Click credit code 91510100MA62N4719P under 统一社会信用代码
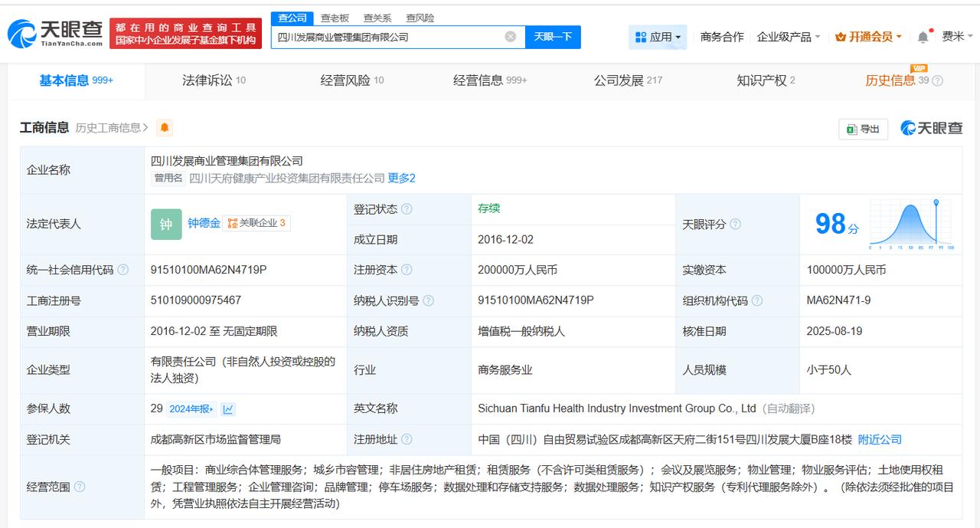Image resolution: width=980 pixels, height=528 pixels. coord(208,270)
